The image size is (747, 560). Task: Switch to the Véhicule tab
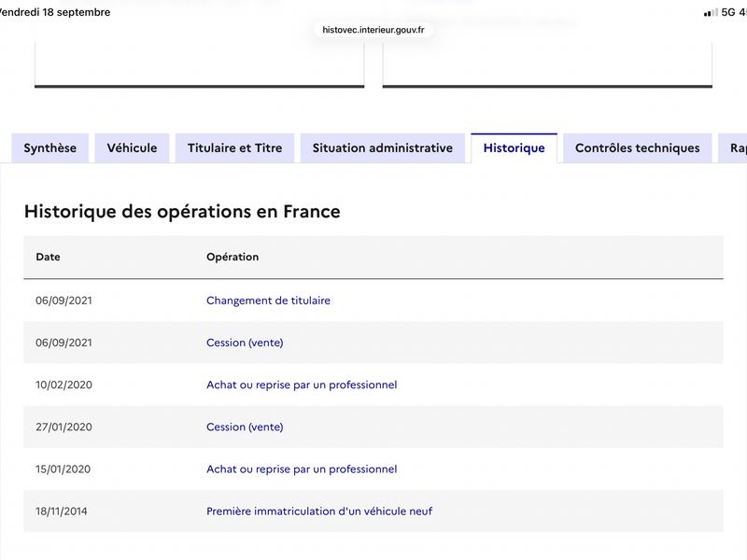132,148
